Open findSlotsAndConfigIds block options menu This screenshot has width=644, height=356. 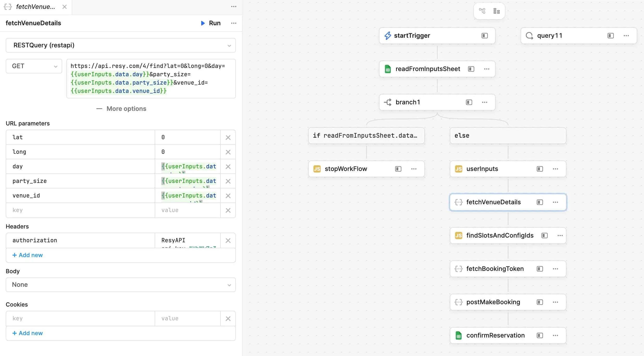[x=560, y=236]
